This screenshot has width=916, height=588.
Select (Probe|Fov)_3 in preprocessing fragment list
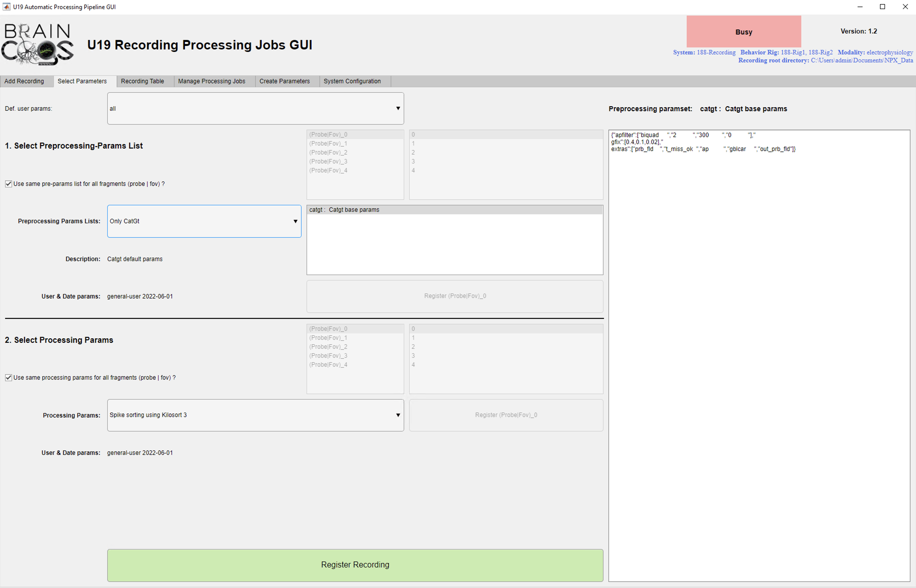pos(355,161)
